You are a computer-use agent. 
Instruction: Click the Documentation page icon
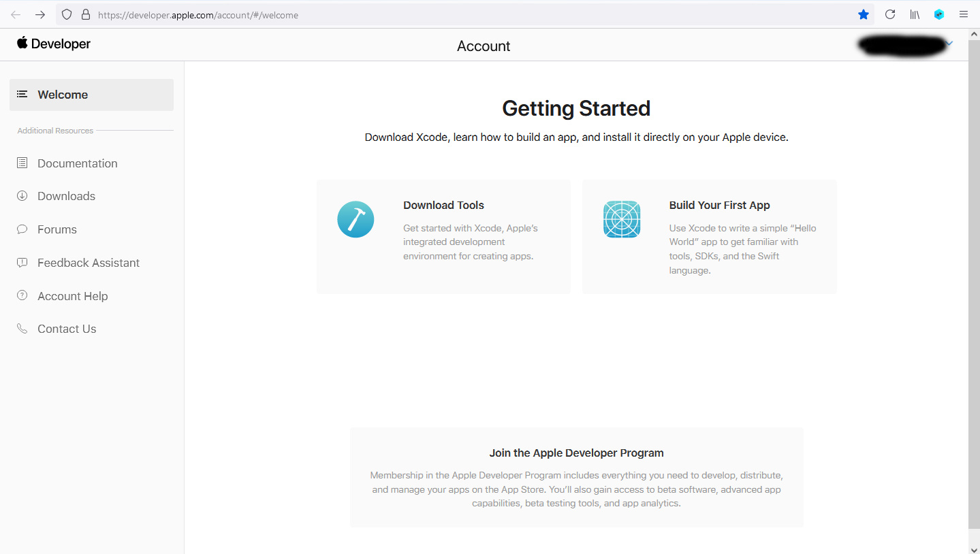(x=22, y=163)
